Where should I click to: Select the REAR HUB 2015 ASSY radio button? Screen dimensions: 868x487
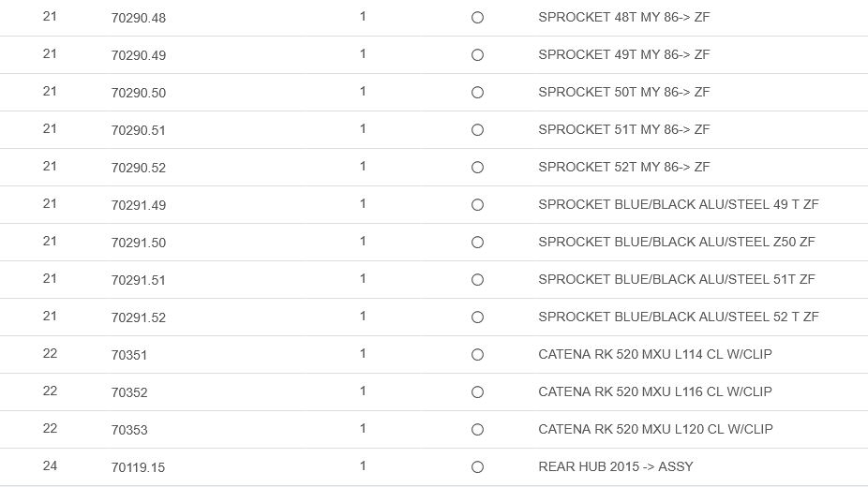pyautogui.click(x=477, y=467)
